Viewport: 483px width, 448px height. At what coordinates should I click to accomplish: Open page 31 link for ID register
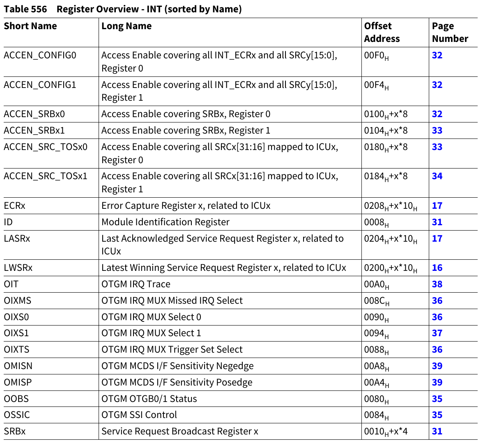(x=437, y=222)
